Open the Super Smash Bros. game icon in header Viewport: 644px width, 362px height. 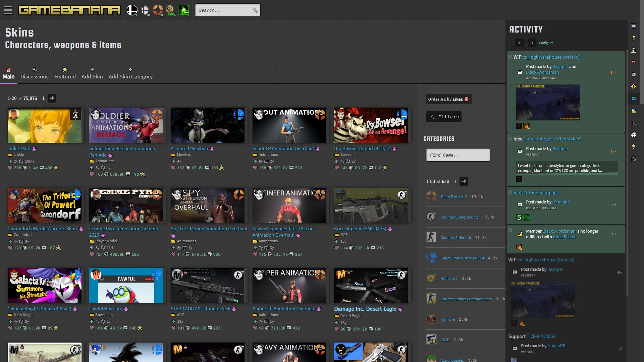pos(132,9)
